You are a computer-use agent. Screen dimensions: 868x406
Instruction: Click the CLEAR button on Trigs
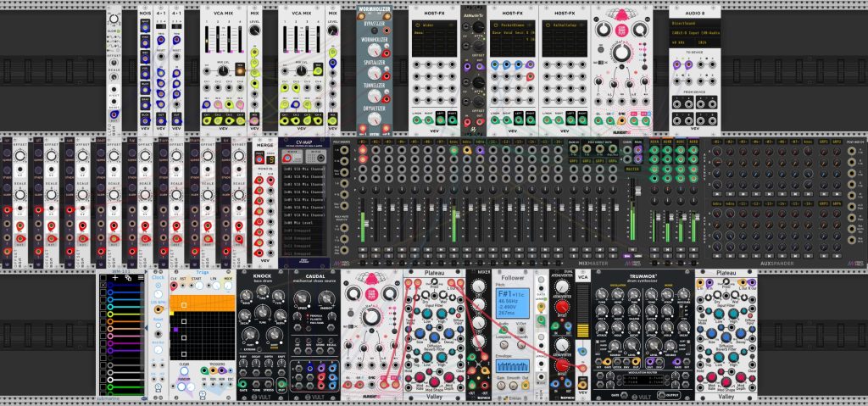(x=184, y=370)
